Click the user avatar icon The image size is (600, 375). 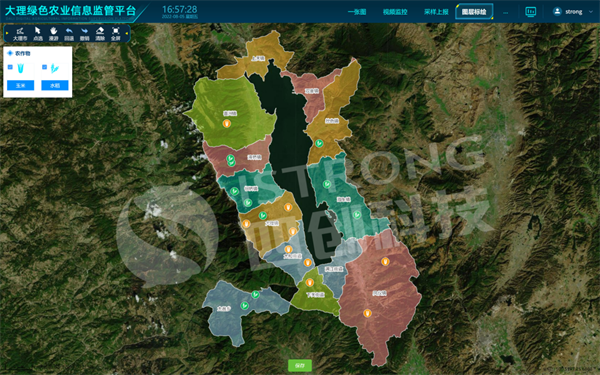click(557, 11)
